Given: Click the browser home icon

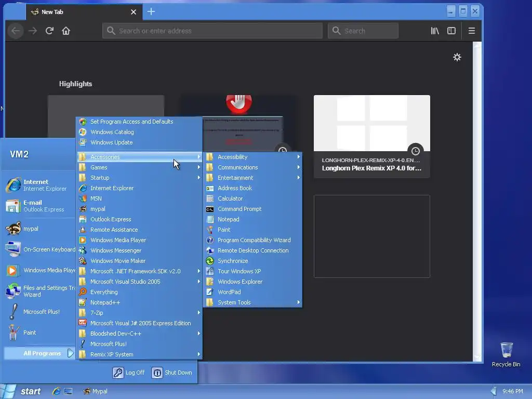Looking at the screenshot, I should pyautogui.click(x=66, y=31).
